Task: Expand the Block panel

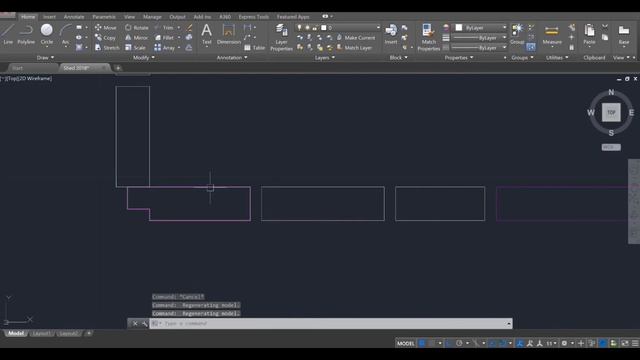Action: pyautogui.click(x=398, y=58)
